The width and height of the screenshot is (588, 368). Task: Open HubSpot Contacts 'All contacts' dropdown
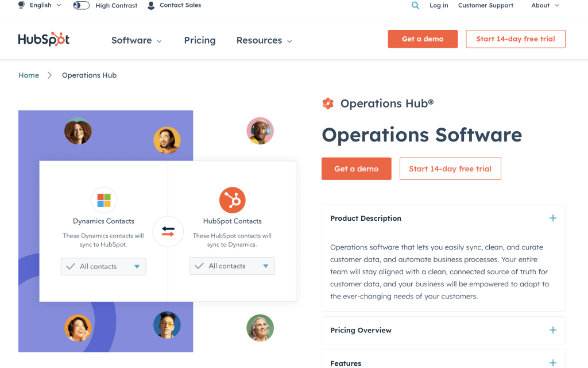pos(232,266)
